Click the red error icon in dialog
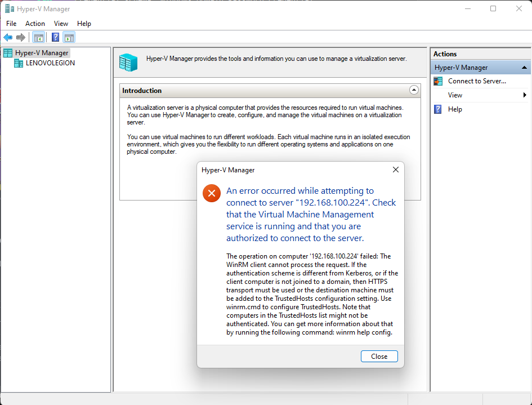This screenshot has height=405, width=532. [211, 193]
